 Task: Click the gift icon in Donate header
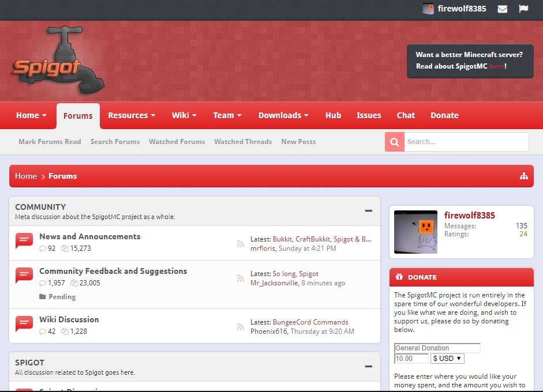pyautogui.click(x=399, y=277)
